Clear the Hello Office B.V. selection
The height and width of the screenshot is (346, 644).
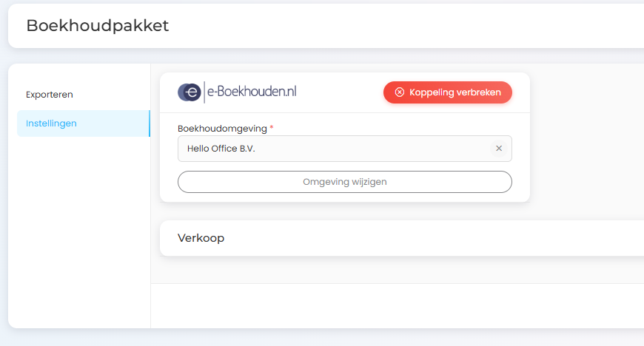pyautogui.click(x=498, y=149)
